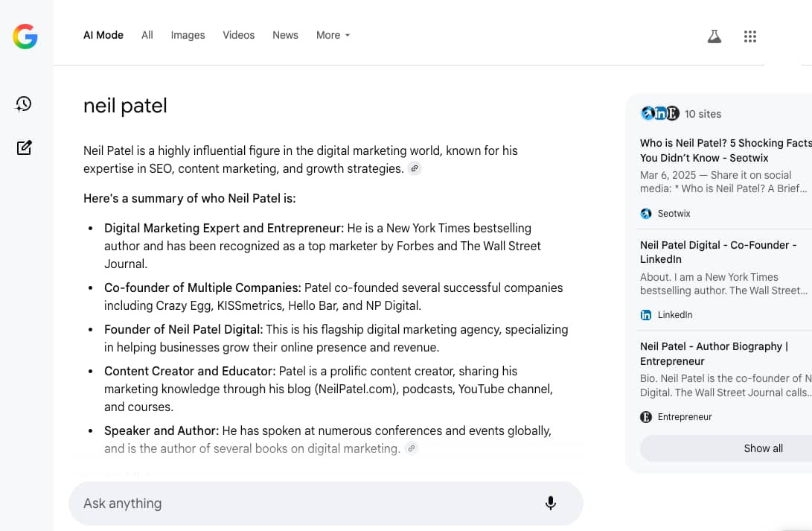Image resolution: width=812 pixels, height=531 pixels.
Task: Select the All results tab
Action: [147, 35]
